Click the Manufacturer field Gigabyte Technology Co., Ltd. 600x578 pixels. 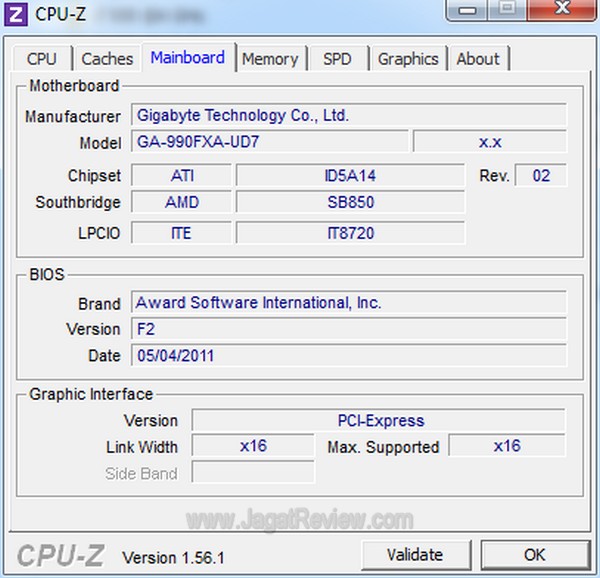pyautogui.click(x=349, y=115)
